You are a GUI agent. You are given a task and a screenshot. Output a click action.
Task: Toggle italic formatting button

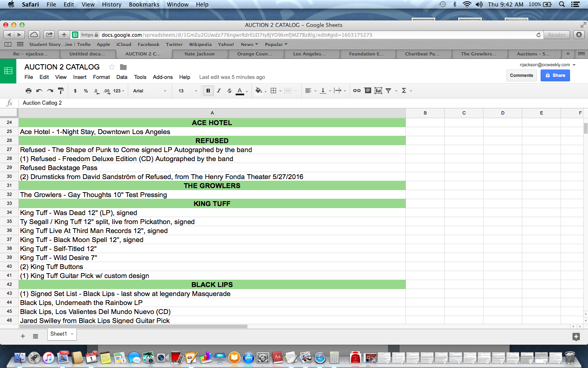pos(219,91)
